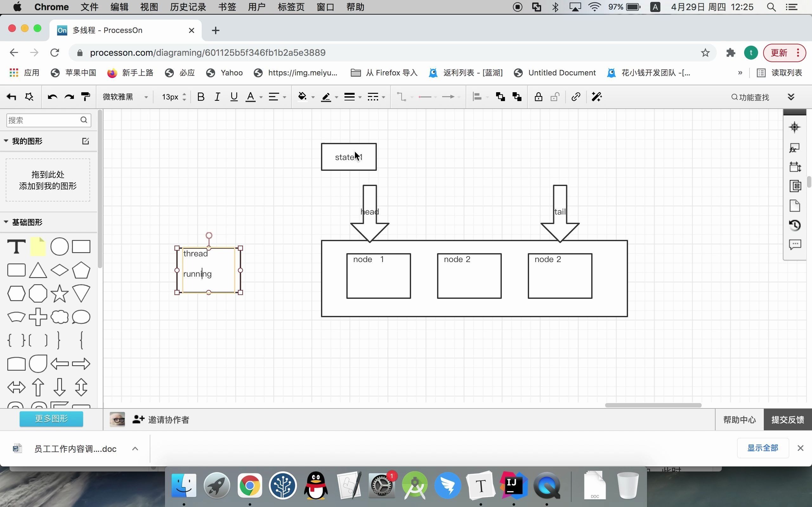Toggle bold formatting on text
Screen dimensions: 812x507
click(200, 97)
